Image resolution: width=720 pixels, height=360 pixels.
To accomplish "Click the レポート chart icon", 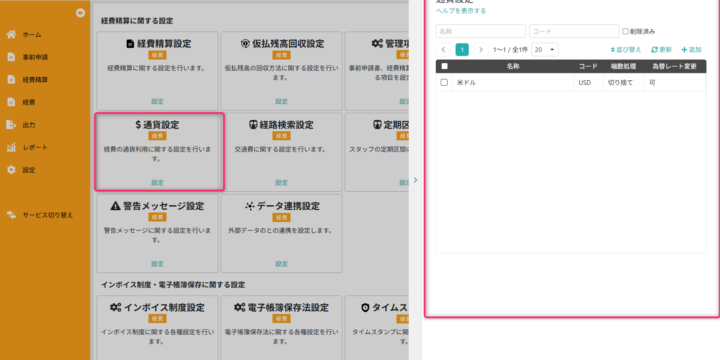I will 11,147.
